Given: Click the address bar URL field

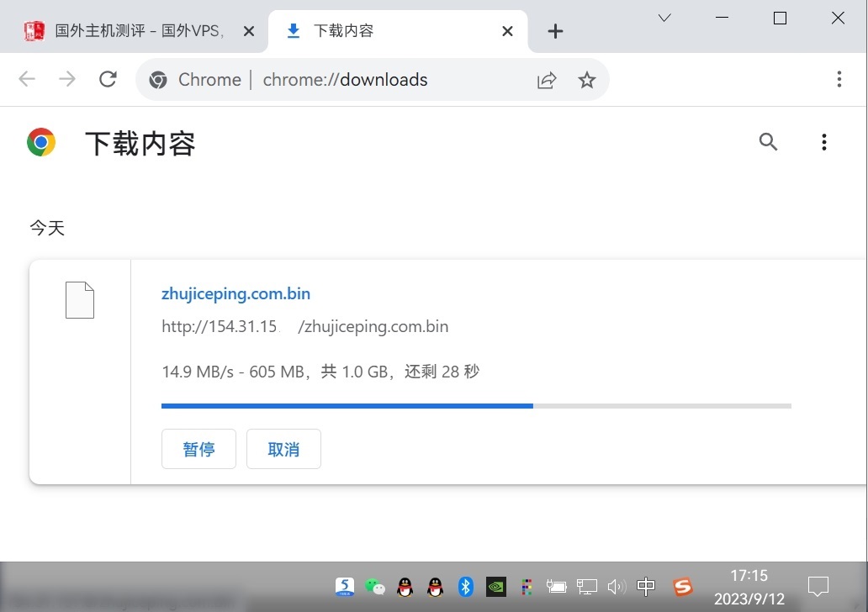Looking at the screenshot, I should (x=353, y=80).
